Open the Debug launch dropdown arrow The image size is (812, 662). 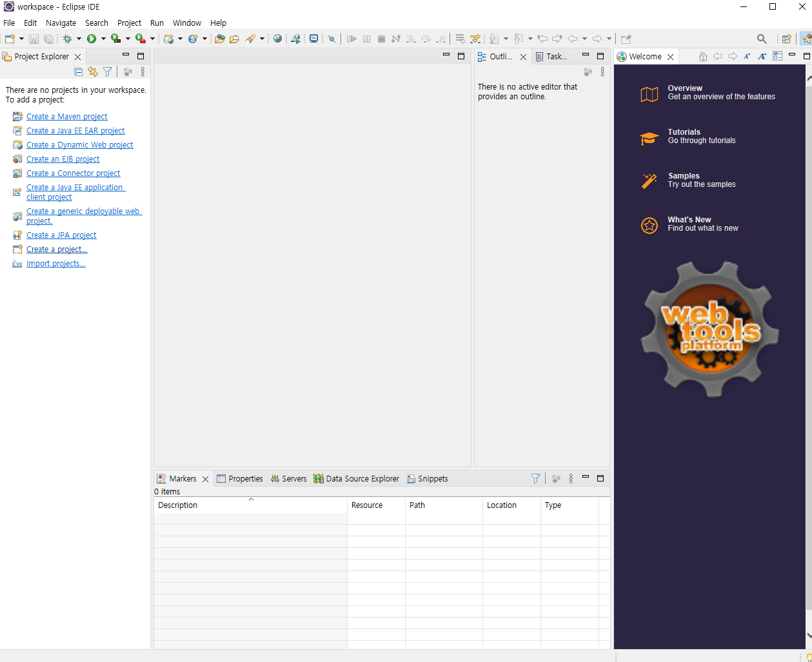(x=79, y=39)
